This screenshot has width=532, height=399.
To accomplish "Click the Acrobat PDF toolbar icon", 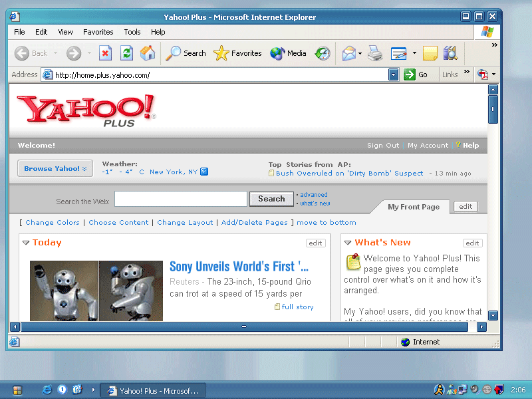I will coord(483,74).
